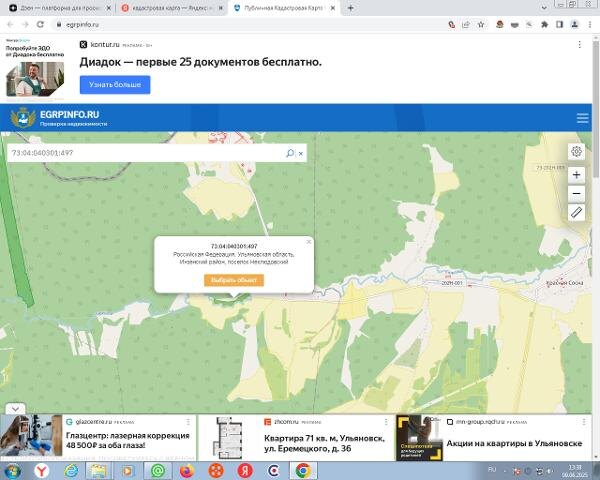Close the parcel info popup
The width and height of the screenshot is (600, 480).
tap(308, 242)
